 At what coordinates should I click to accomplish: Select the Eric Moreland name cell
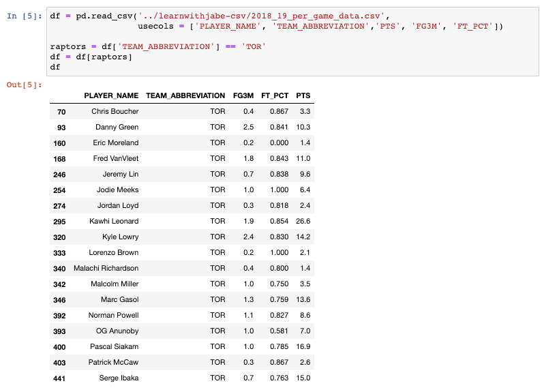[x=115, y=142]
